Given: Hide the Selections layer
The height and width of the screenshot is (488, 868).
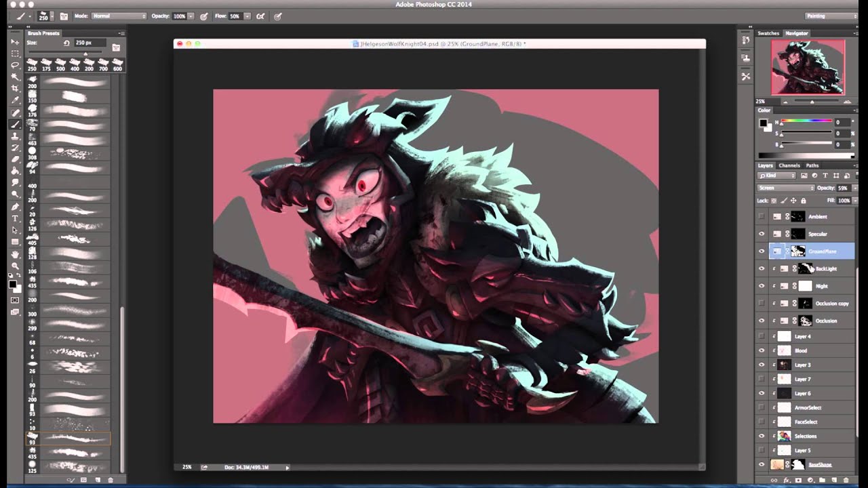Looking at the screenshot, I should (762, 436).
